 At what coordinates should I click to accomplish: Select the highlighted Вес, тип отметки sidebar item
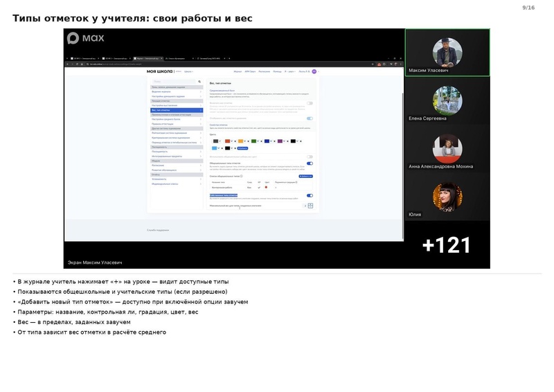tap(177, 110)
